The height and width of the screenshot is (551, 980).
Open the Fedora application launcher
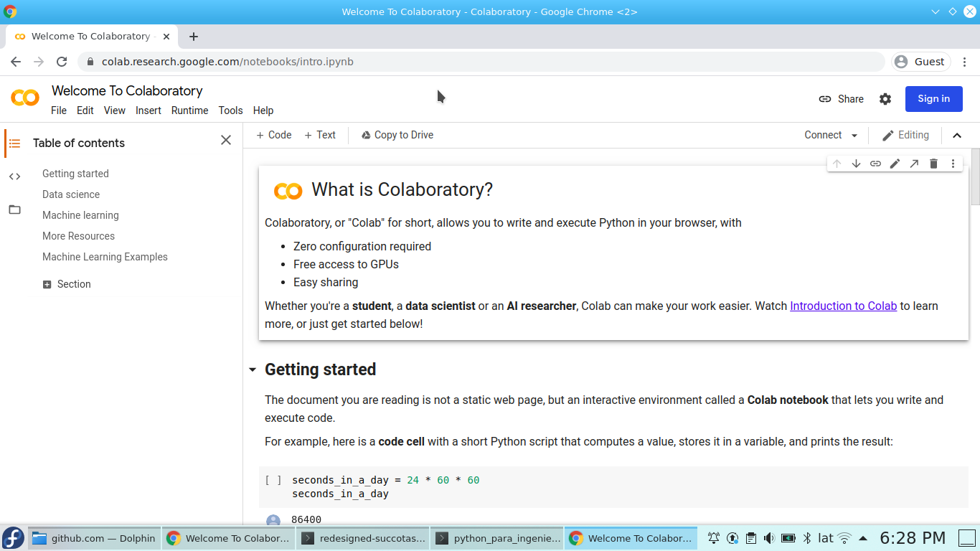(13, 538)
